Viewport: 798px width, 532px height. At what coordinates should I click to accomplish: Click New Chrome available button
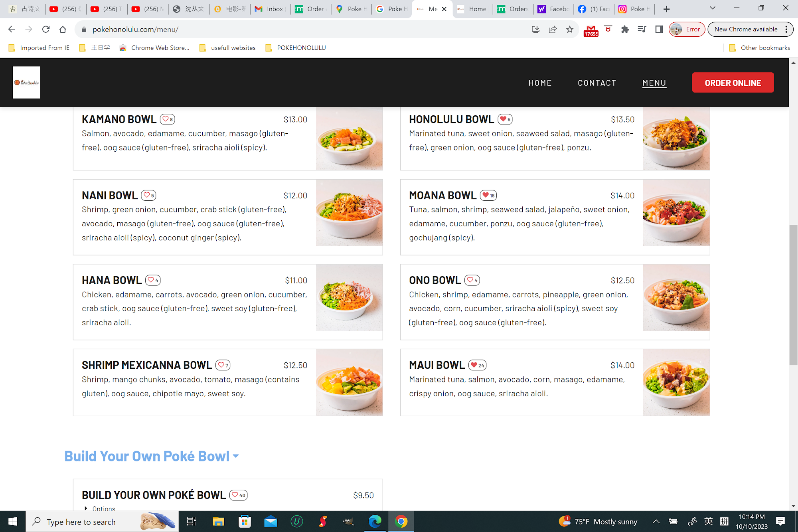tap(745, 29)
